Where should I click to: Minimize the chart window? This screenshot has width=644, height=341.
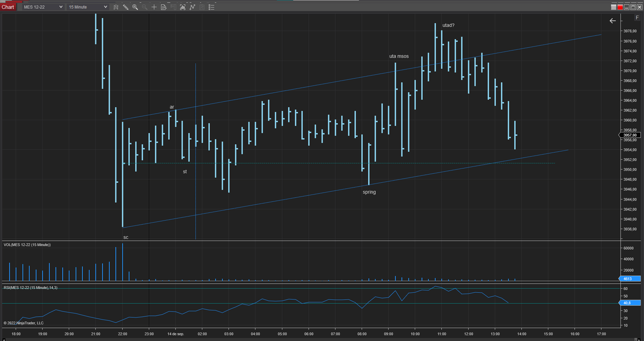(x=627, y=7)
